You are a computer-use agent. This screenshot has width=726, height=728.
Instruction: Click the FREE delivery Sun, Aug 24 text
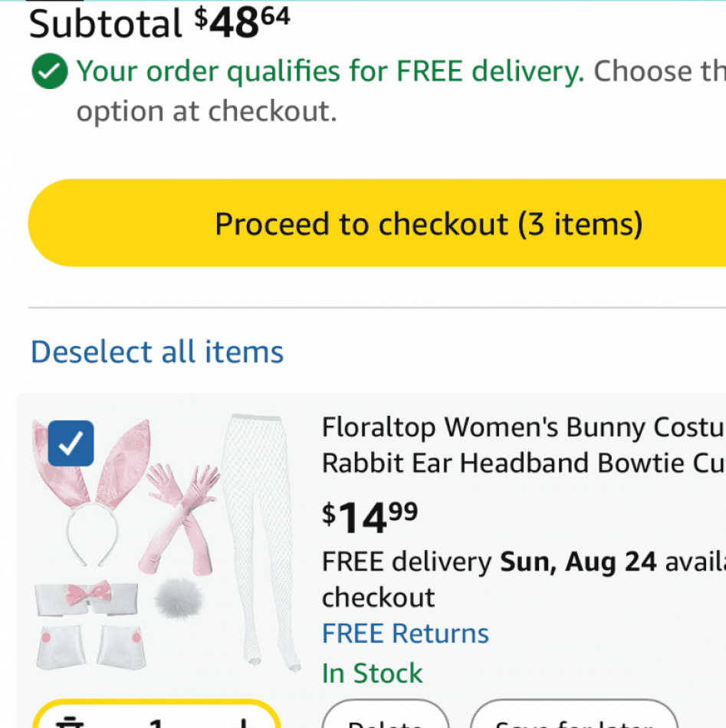click(x=524, y=562)
